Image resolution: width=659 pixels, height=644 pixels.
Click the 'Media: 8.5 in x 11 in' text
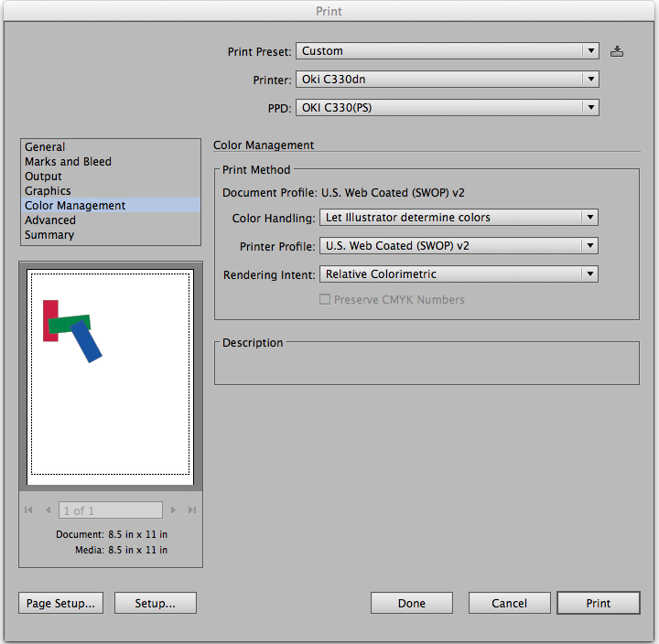click(x=122, y=550)
